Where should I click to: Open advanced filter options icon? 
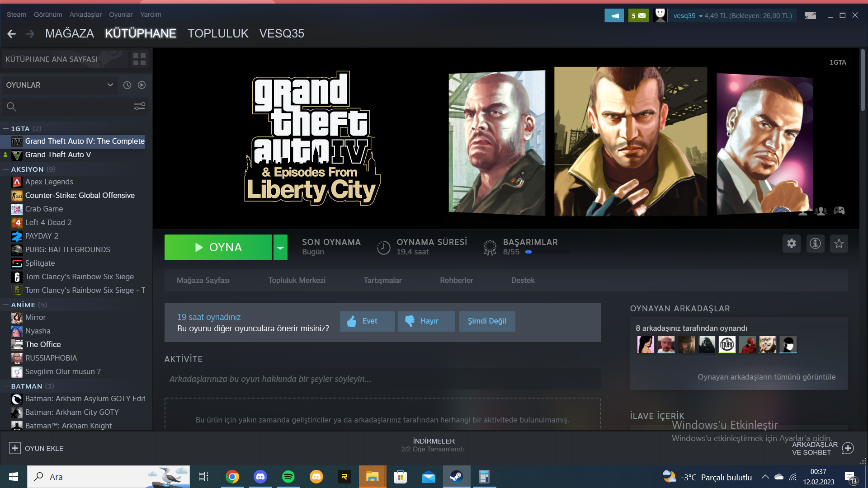pos(139,107)
